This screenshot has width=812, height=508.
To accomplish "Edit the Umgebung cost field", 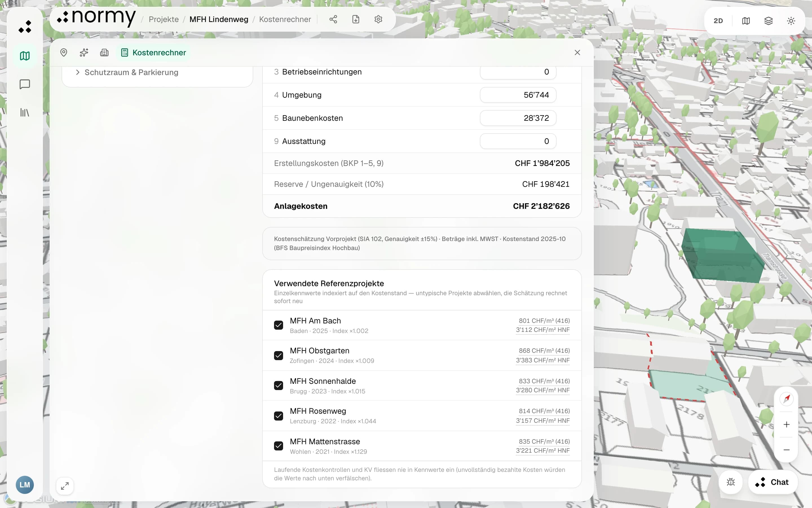I will pos(518,95).
